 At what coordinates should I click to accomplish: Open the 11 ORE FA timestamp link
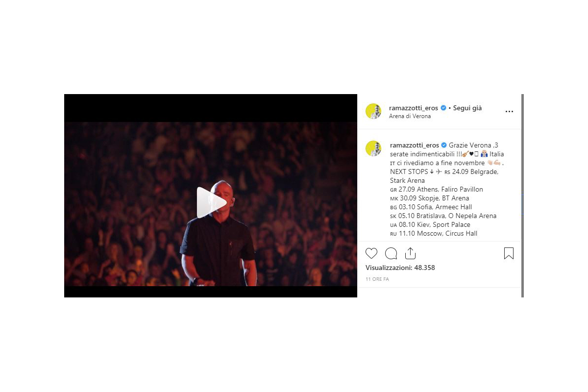pos(377,279)
